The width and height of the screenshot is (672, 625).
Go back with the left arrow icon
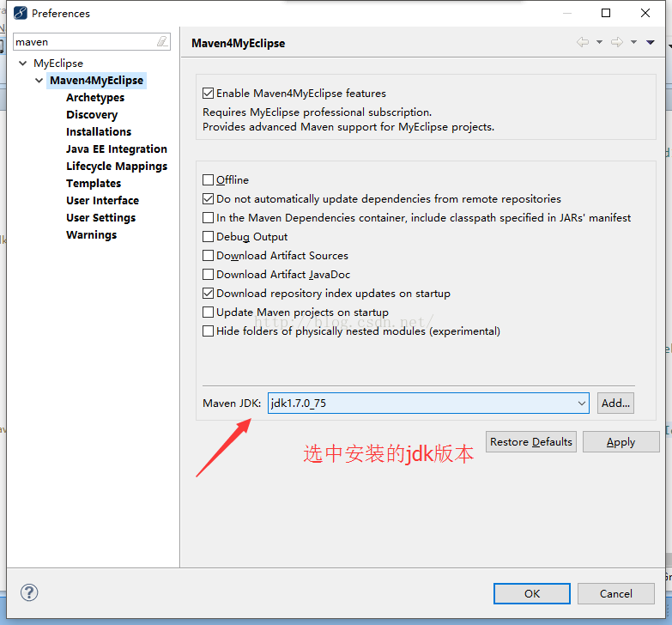583,42
